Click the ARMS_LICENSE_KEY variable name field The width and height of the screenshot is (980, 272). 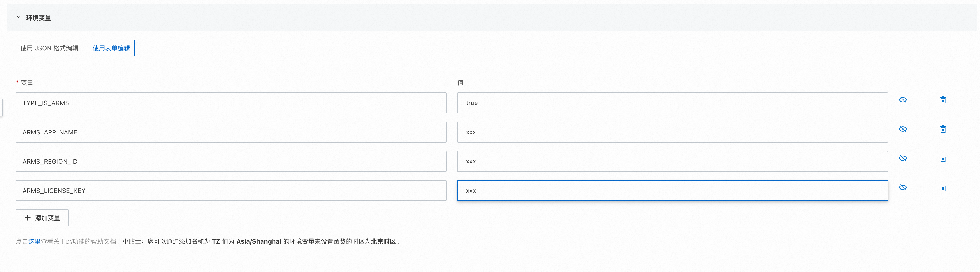(231, 191)
